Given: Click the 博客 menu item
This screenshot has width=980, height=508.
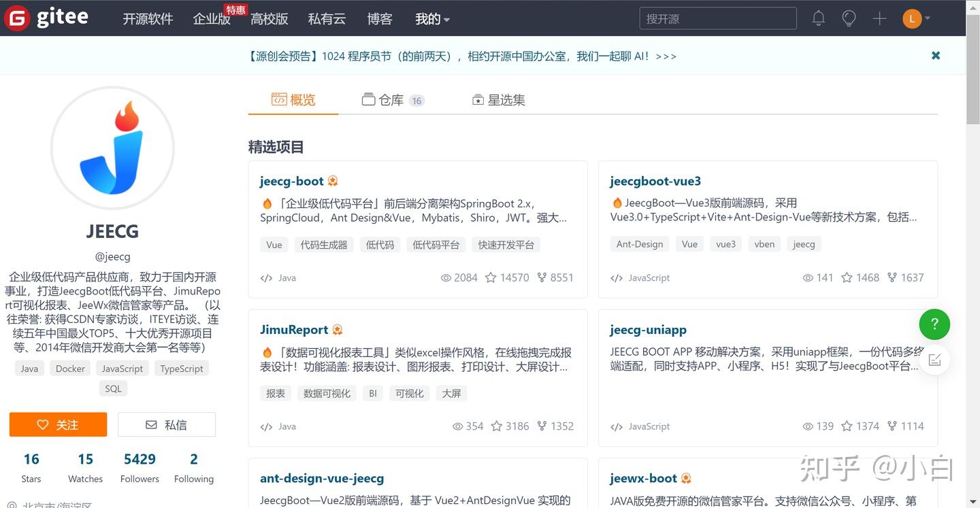Looking at the screenshot, I should tap(379, 18).
